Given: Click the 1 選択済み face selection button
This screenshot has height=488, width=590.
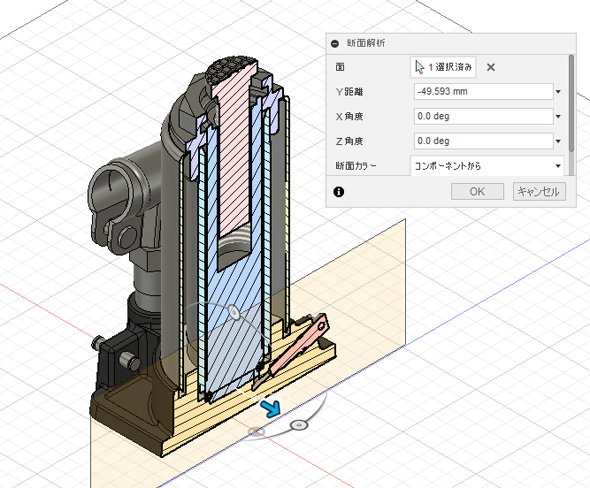Looking at the screenshot, I should (443, 67).
